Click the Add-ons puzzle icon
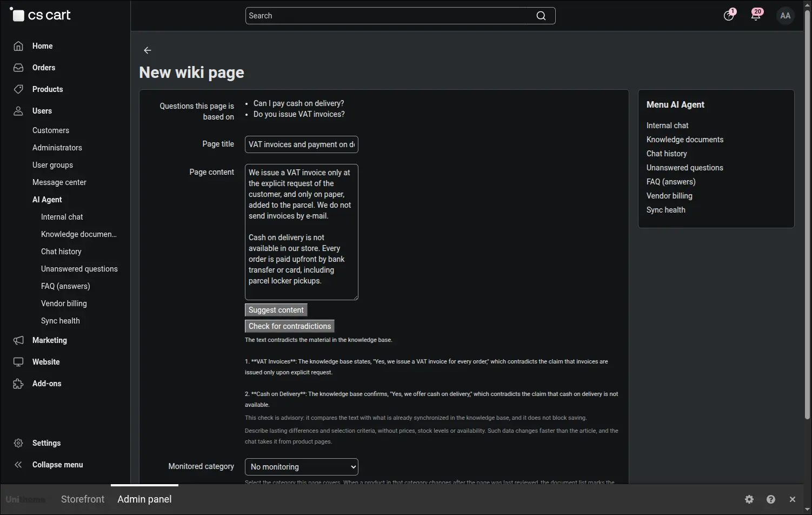 (x=18, y=384)
